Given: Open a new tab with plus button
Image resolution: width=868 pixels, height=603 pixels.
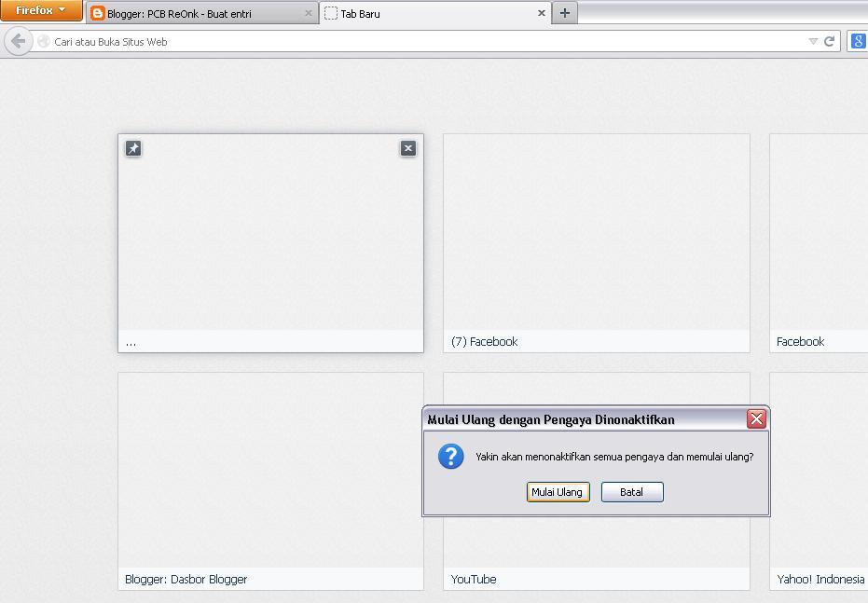Looking at the screenshot, I should tap(565, 13).
